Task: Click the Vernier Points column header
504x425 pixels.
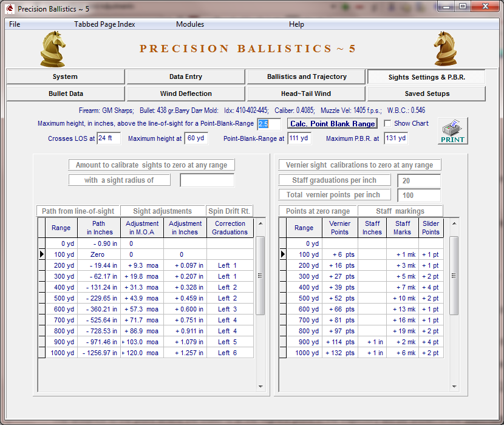Action: point(340,228)
